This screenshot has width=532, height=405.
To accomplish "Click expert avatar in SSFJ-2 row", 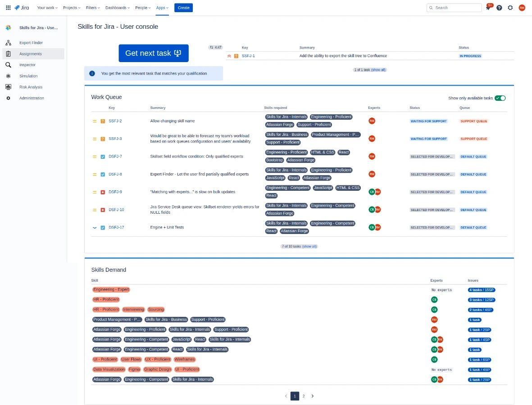I will click(372, 121).
